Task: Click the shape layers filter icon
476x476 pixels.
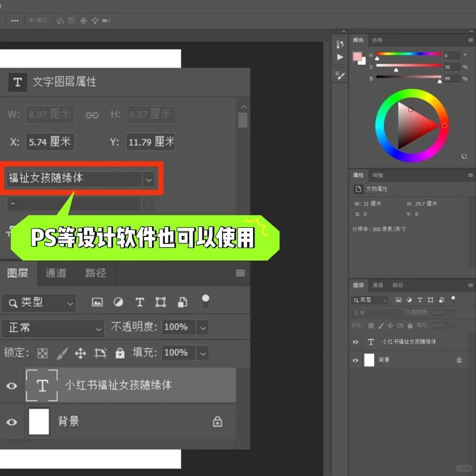Action: point(160,302)
